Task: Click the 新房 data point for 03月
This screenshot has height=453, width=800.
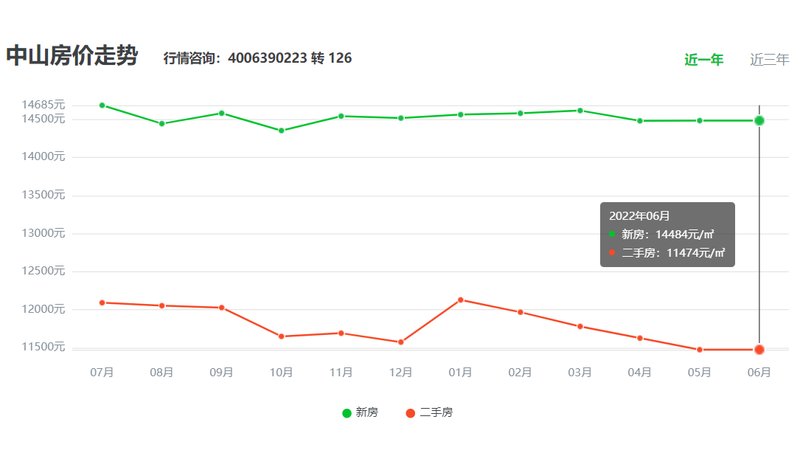Action: (580, 110)
